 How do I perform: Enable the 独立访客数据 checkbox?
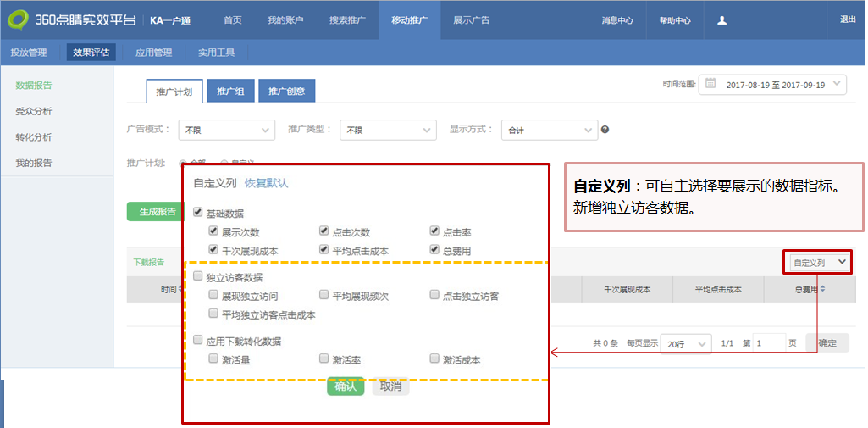pyautogui.click(x=198, y=276)
